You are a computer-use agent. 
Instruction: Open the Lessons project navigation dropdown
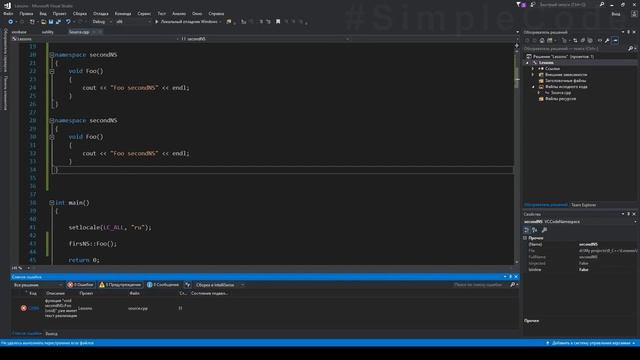pos(95,39)
